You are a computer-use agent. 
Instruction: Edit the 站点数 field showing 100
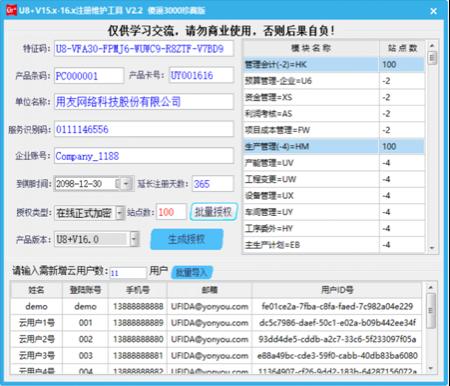(x=171, y=212)
